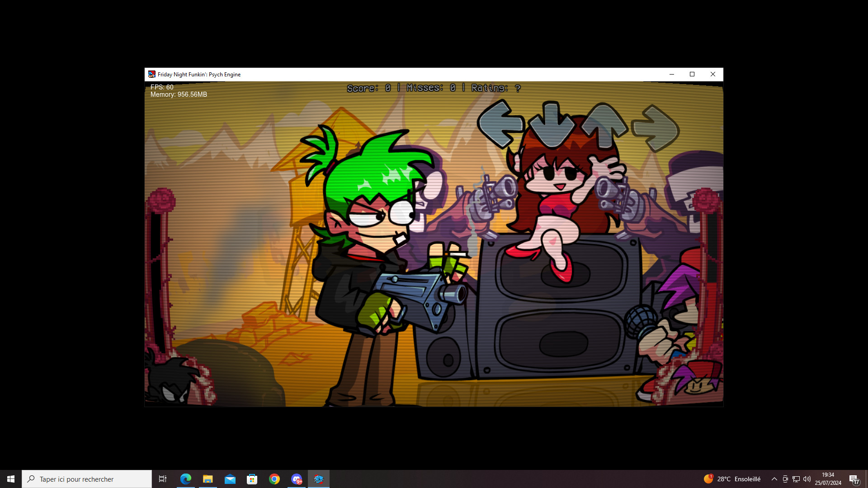The image size is (868, 488).
Task: Open Microsoft Edge from the taskbar
Action: coord(186,479)
